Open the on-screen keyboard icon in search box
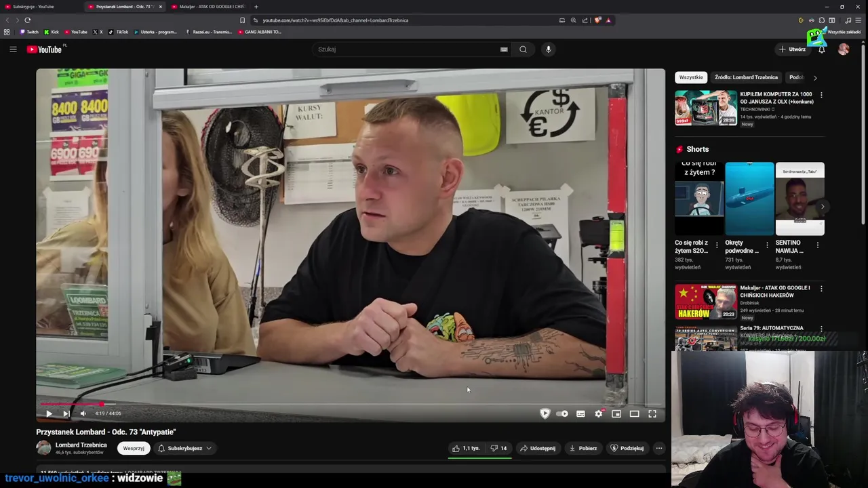The image size is (868, 488). 504,49
